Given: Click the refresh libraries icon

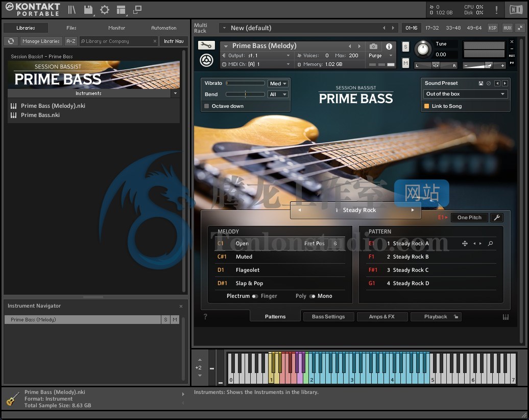Looking at the screenshot, I should click(11, 41).
